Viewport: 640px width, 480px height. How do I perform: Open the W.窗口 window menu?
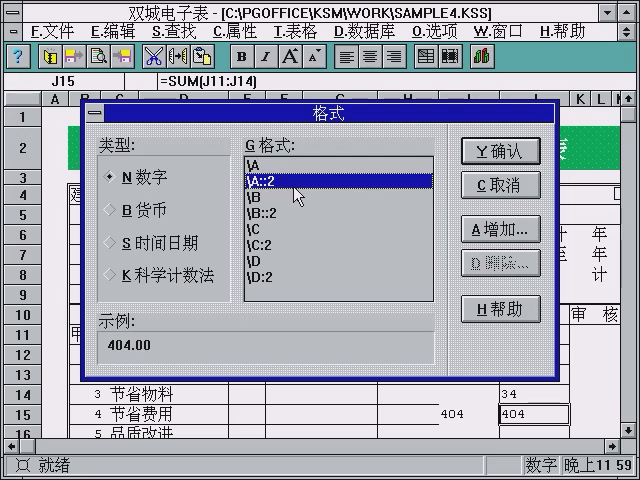coord(498,31)
